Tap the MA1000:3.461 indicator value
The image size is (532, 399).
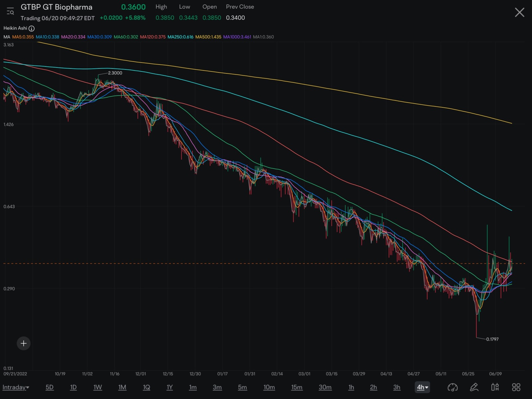point(237,37)
